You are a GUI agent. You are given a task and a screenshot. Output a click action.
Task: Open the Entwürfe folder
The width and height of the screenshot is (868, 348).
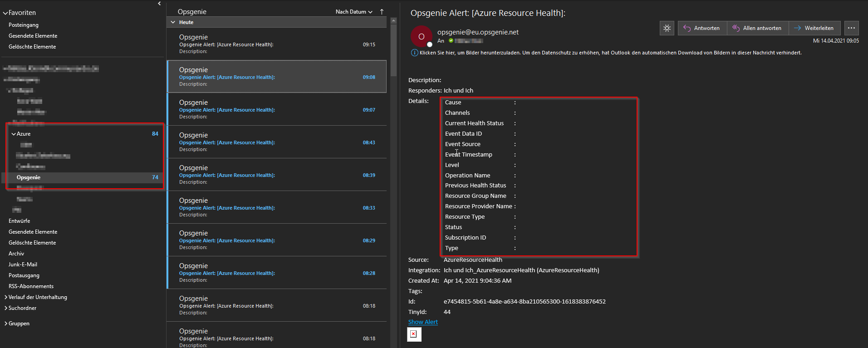(20, 221)
